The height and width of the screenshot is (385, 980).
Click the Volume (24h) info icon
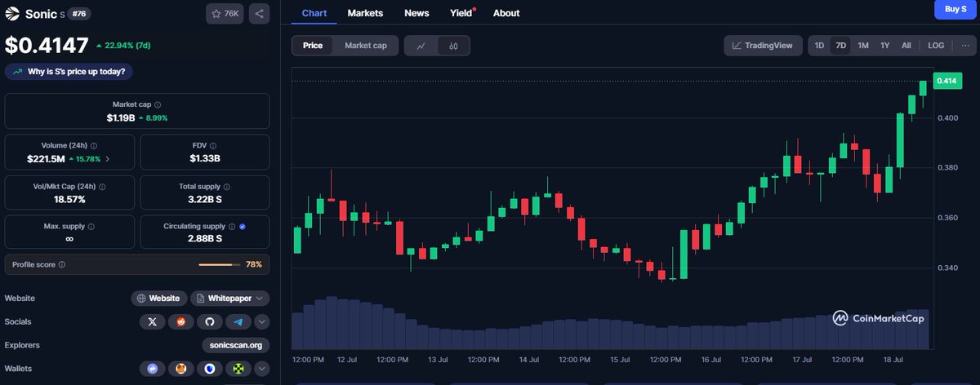tap(92, 145)
